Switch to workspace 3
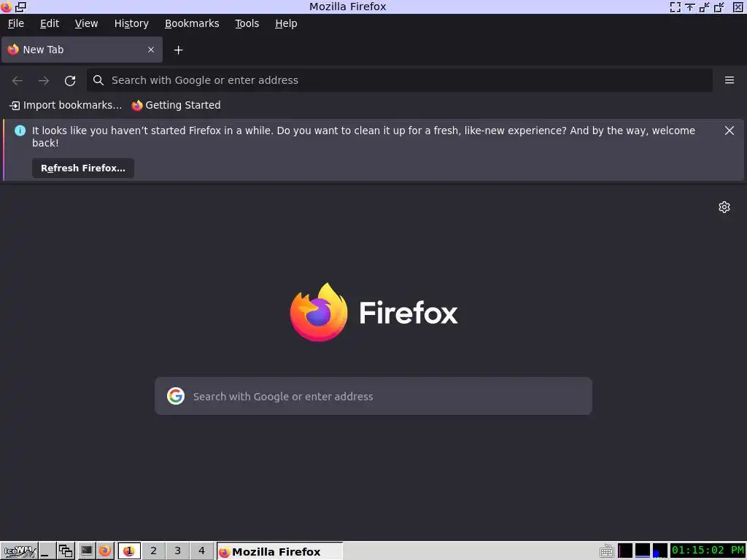 click(178, 551)
